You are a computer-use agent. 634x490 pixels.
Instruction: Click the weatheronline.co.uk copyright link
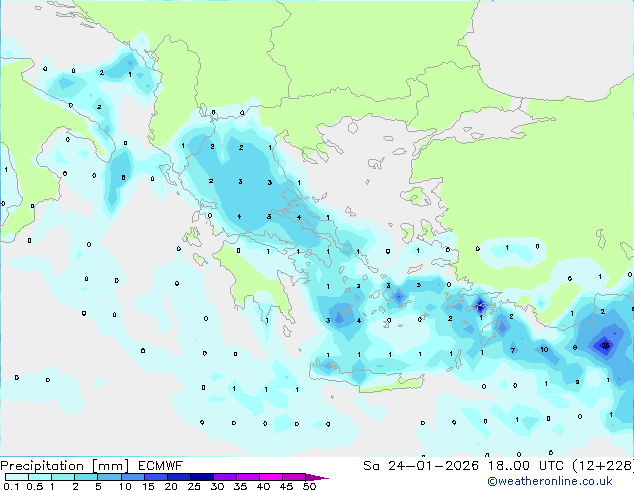point(550,481)
